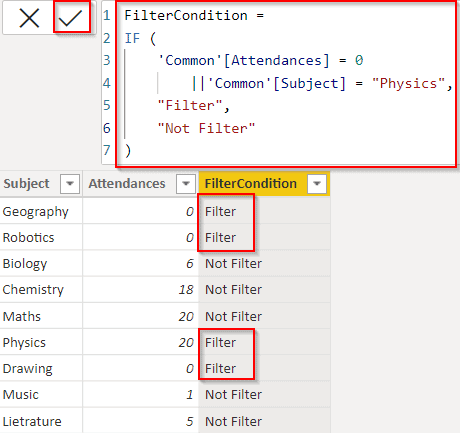Image resolution: width=460 pixels, height=433 pixels.
Task: Click the "Physics" string in the formula
Action: [409, 83]
